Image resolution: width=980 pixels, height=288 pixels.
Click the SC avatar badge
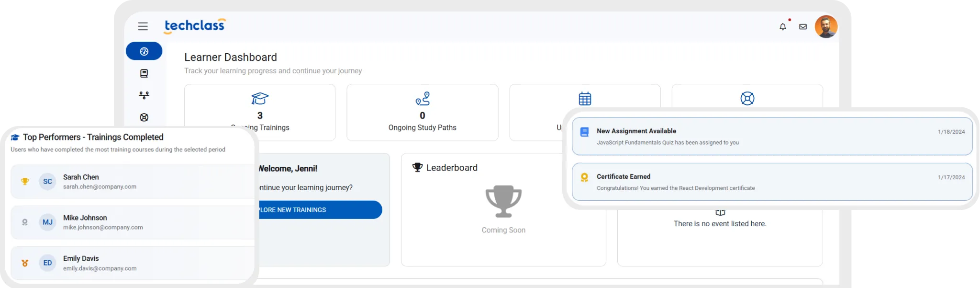(x=47, y=182)
